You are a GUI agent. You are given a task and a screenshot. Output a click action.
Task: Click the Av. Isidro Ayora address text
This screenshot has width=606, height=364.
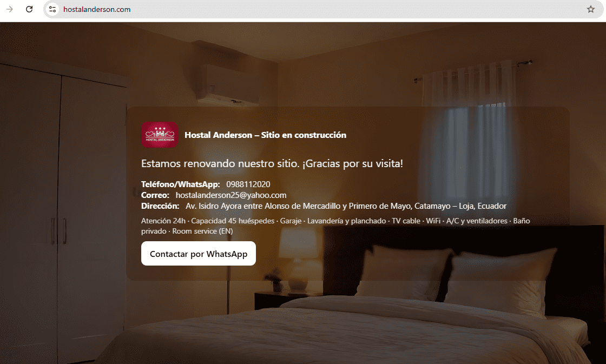[346, 206]
